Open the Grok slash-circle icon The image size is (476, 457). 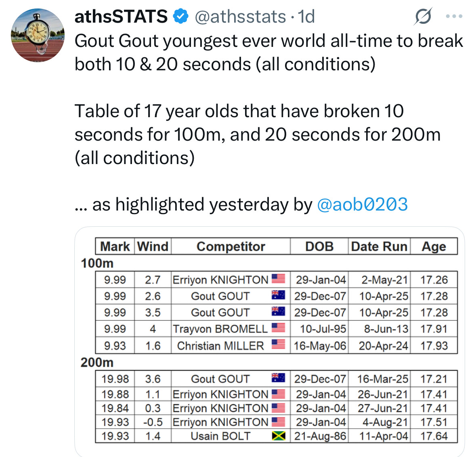(x=423, y=16)
